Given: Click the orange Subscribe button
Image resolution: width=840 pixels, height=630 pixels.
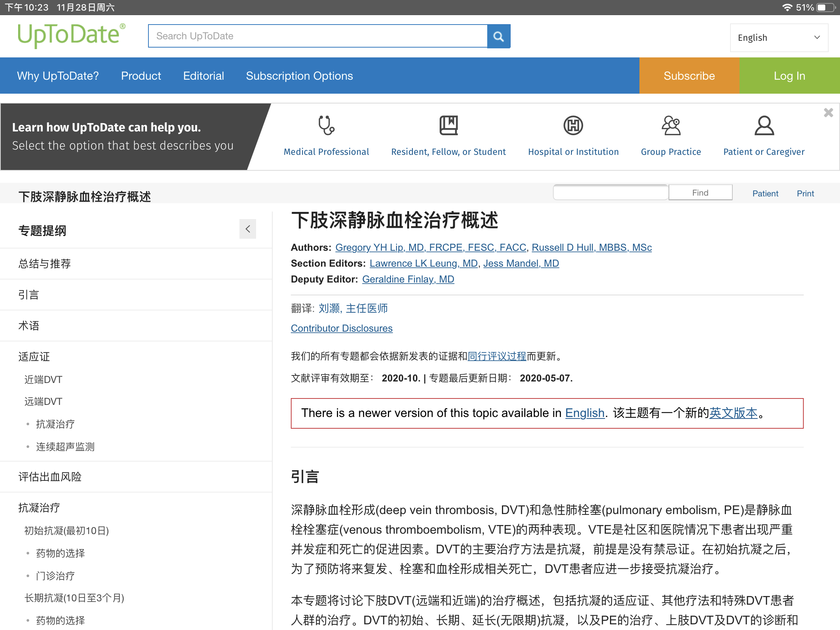Looking at the screenshot, I should tap(689, 76).
